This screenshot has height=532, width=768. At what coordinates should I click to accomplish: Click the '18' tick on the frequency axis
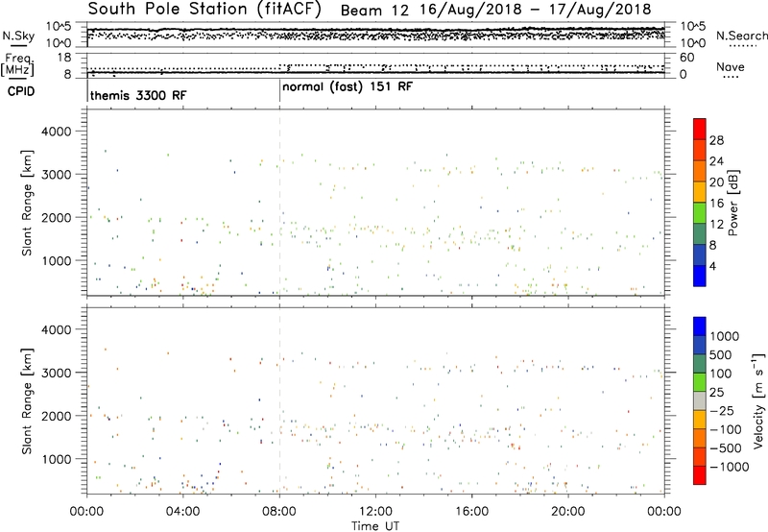pyautogui.click(x=64, y=58)
